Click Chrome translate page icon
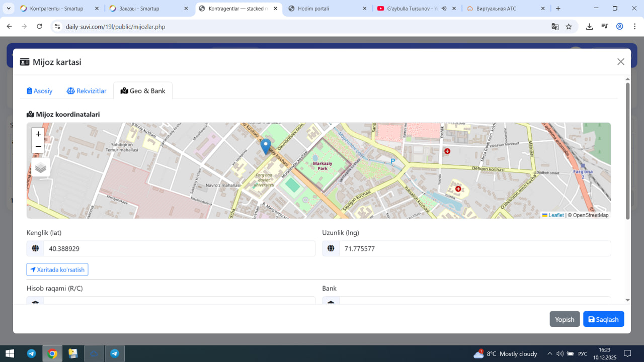Image resolution: width=644 pixels, height=362 pixels. pos(555,27)
